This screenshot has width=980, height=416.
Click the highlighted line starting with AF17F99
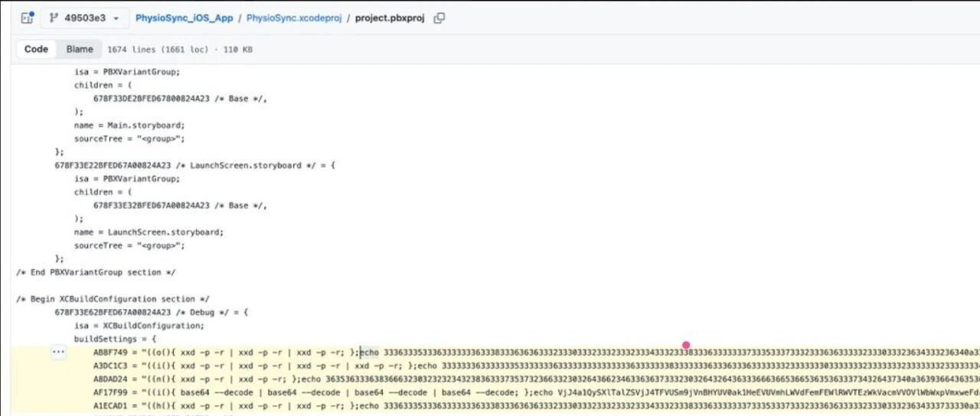[x=495, y=392]
